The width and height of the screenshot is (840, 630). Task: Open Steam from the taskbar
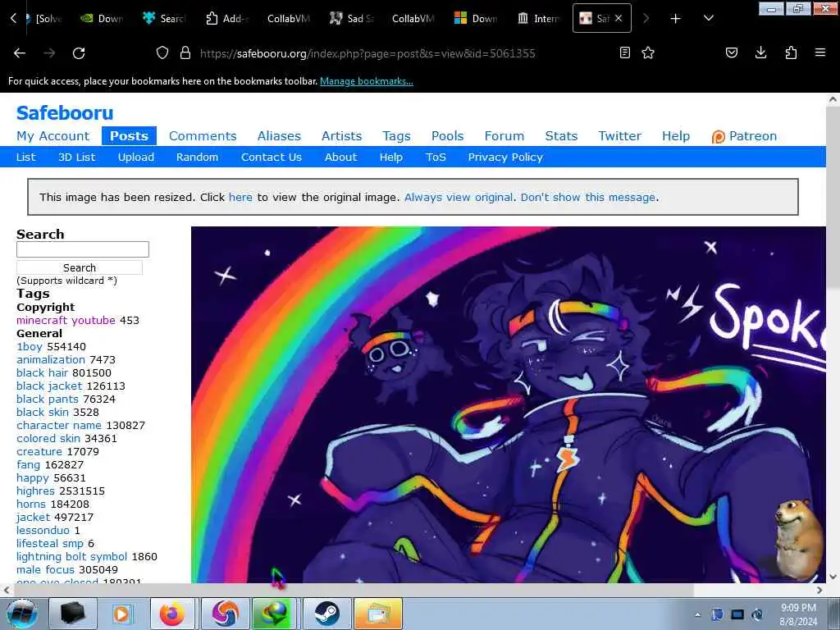click(x=326, y=614)
